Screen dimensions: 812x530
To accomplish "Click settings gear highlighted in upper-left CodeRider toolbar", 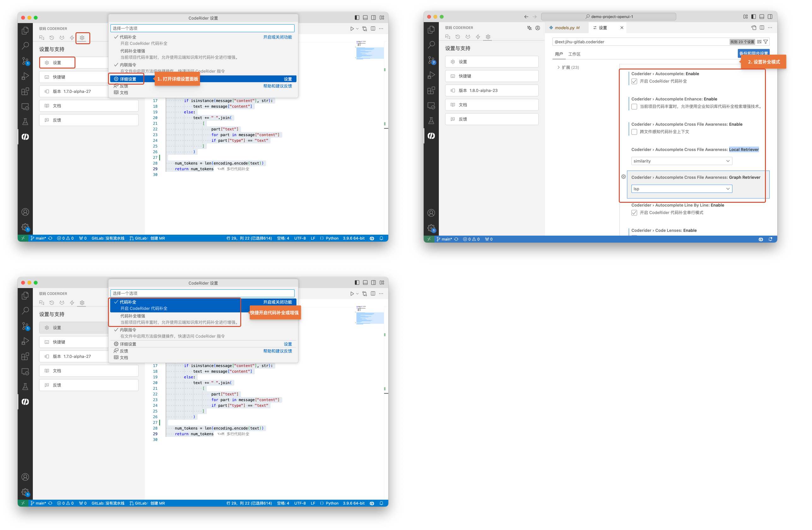I will point(82,38).
